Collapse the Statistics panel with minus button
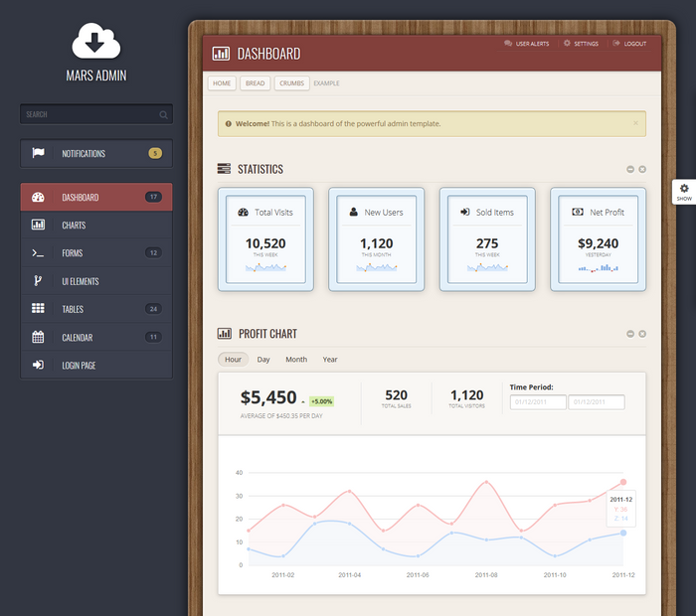Screen dimensions: 696x616 coord(630,170)
